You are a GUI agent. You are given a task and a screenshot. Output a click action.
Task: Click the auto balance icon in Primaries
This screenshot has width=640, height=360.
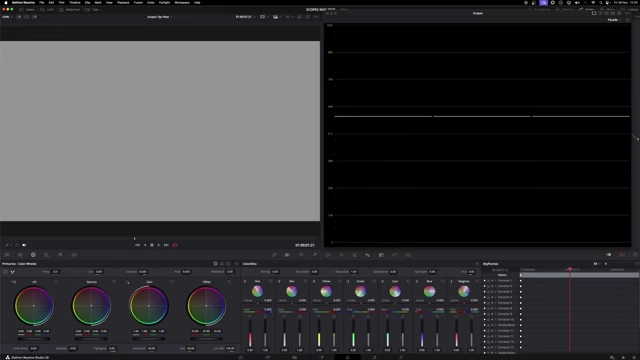(x=5, y=272)
